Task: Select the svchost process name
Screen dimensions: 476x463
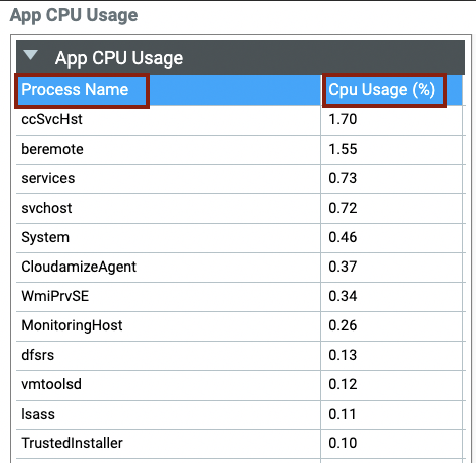Action: (47, 208)
